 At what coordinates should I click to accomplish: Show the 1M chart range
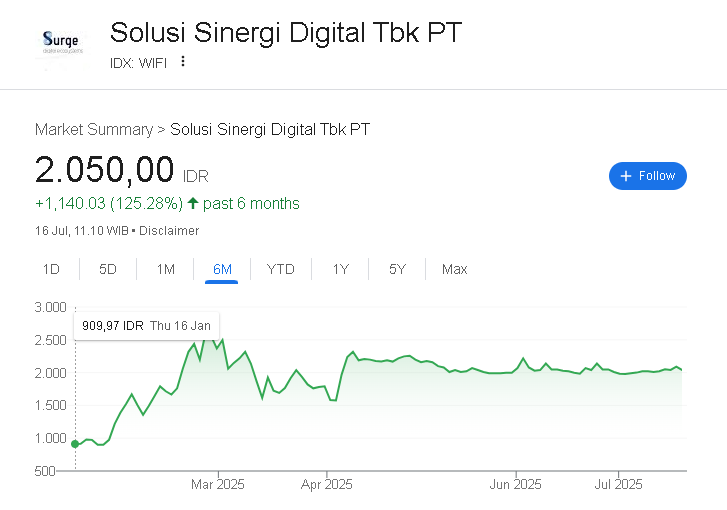pyautogui.click(x=165, y=269)
